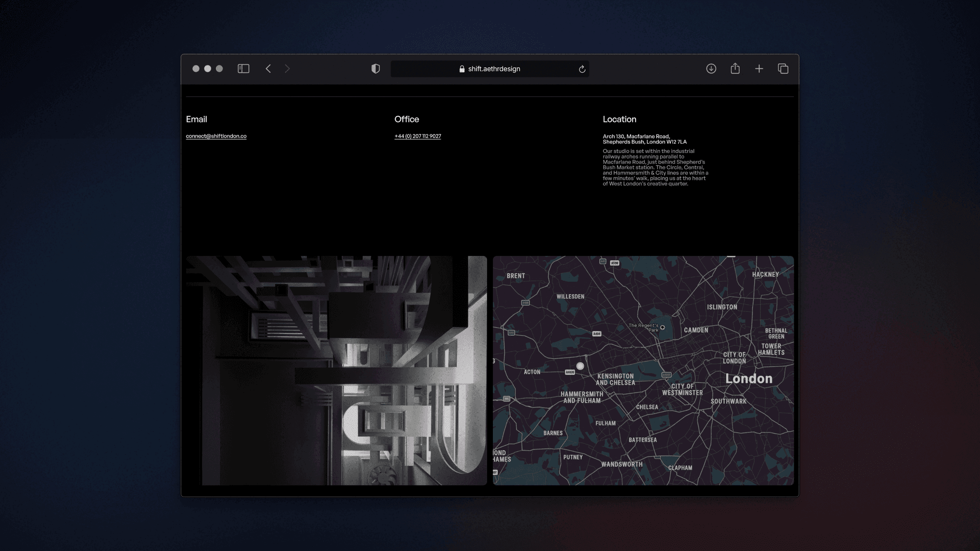This screenshot has width=980, height=551.
Task: Show the tab overview icon
Action: [783, 69]
